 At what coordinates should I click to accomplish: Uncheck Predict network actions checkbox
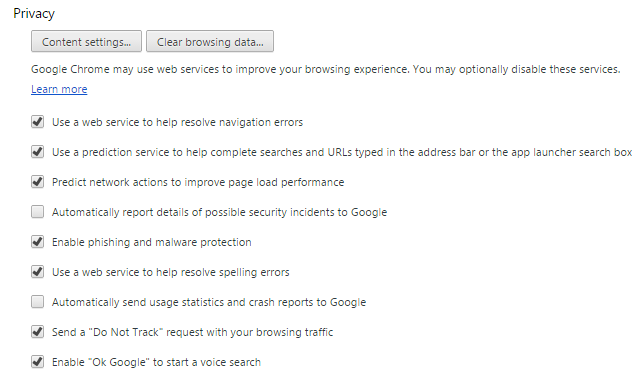pos(38,182)
